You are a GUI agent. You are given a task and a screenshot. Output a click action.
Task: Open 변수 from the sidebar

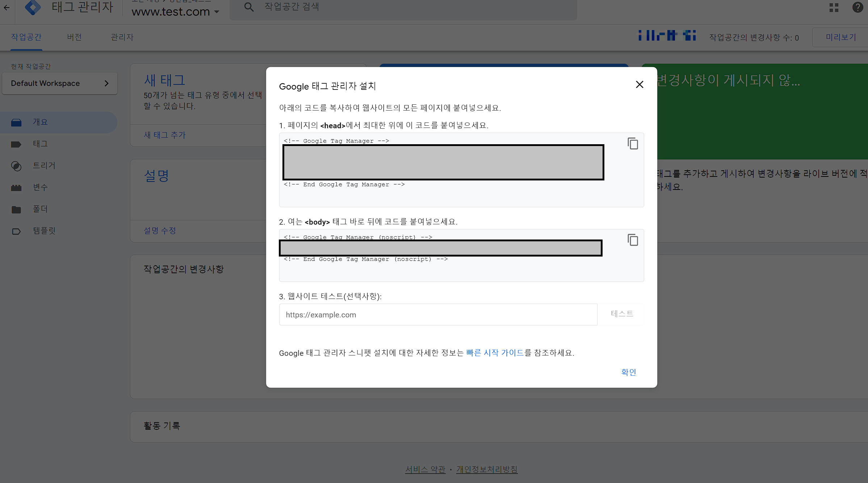[x=40, y=187]
